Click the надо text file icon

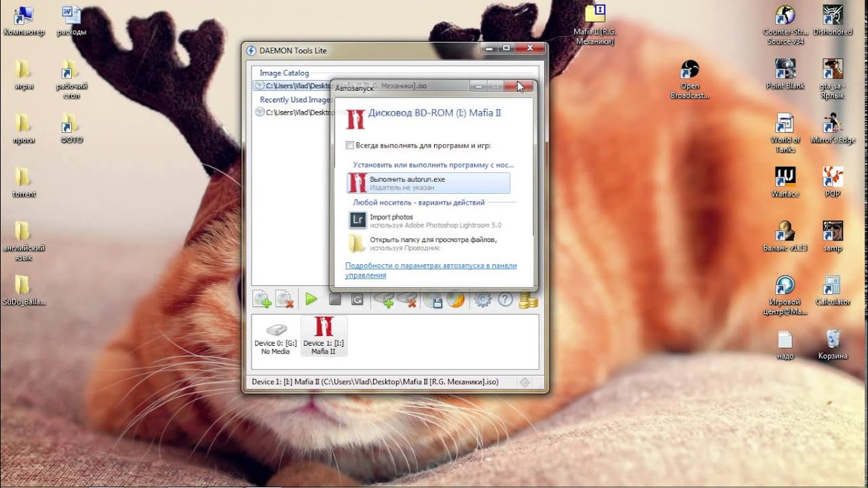785,344
